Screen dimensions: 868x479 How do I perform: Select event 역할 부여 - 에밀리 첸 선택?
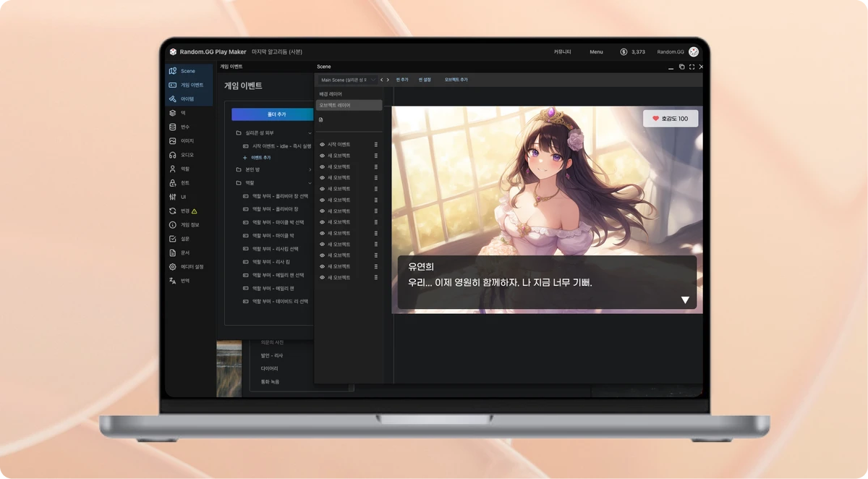[273, 275]
